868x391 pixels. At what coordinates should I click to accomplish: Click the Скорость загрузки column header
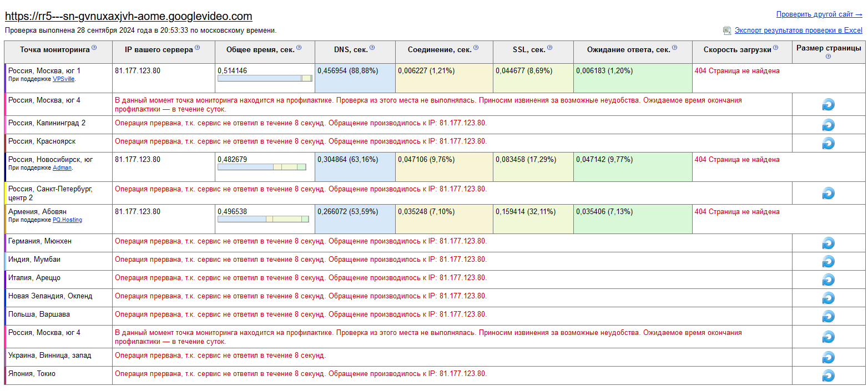pyautogui.click(x=742, y=52)
